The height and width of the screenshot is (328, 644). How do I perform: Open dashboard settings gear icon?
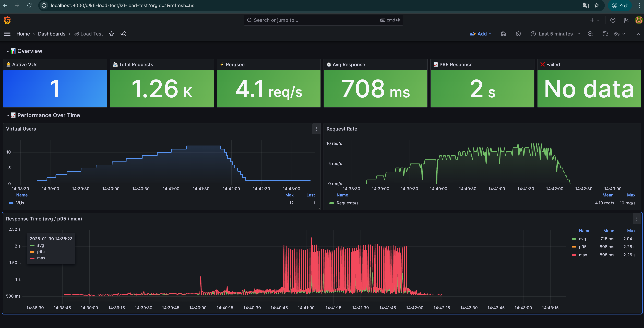518,34
